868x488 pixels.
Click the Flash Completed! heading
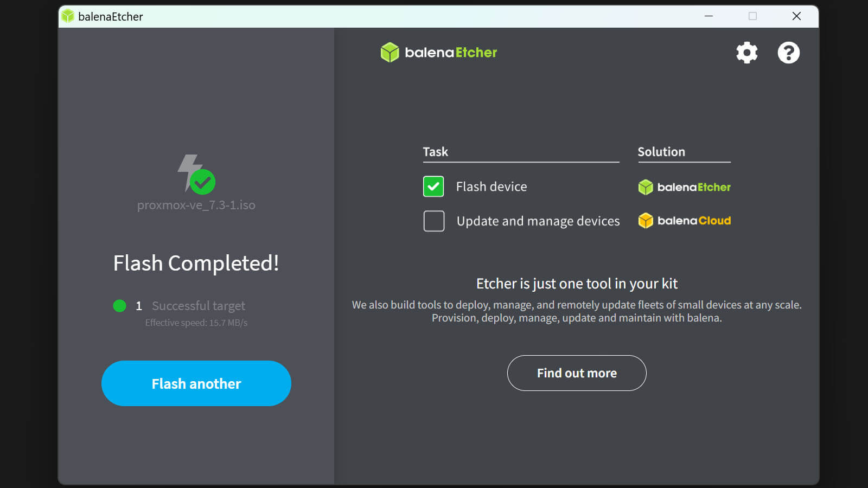coord(196,264)
